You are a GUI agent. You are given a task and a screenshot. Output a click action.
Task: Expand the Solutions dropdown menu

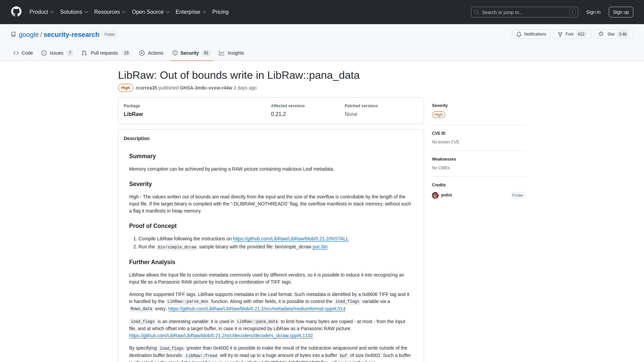coord(74,12)
